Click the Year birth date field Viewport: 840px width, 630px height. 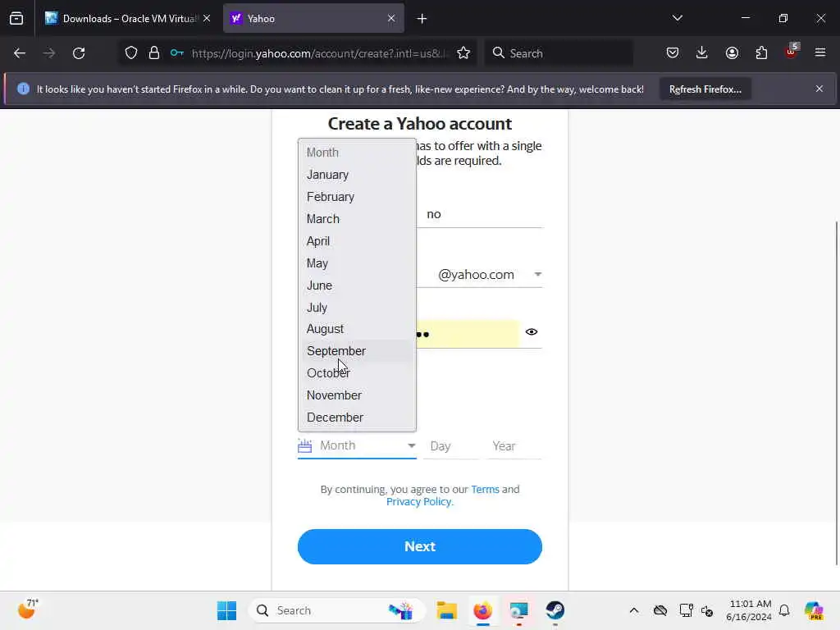[x=514, y=445]
